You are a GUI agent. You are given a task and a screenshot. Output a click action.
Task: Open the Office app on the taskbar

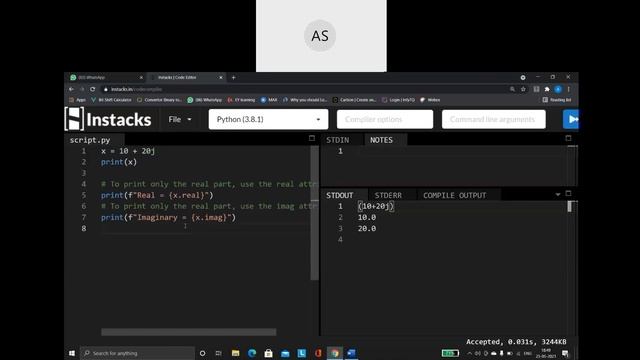coord(318,353)
